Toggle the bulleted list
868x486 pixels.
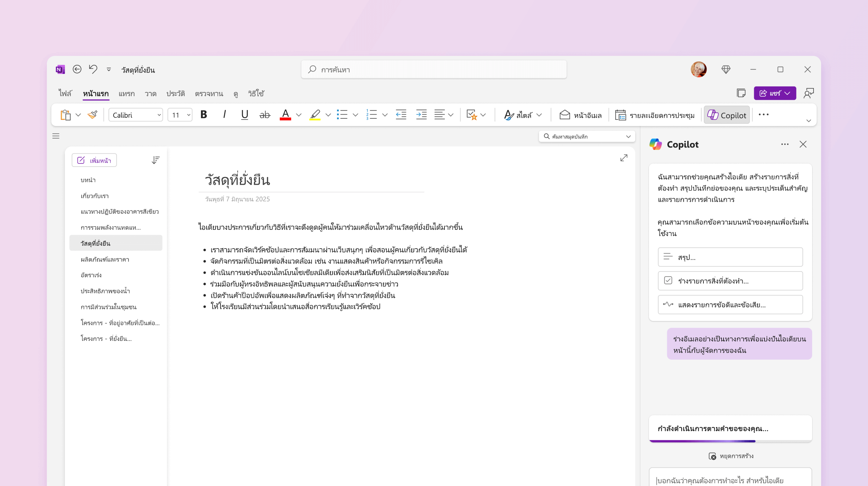click(342, 115)
